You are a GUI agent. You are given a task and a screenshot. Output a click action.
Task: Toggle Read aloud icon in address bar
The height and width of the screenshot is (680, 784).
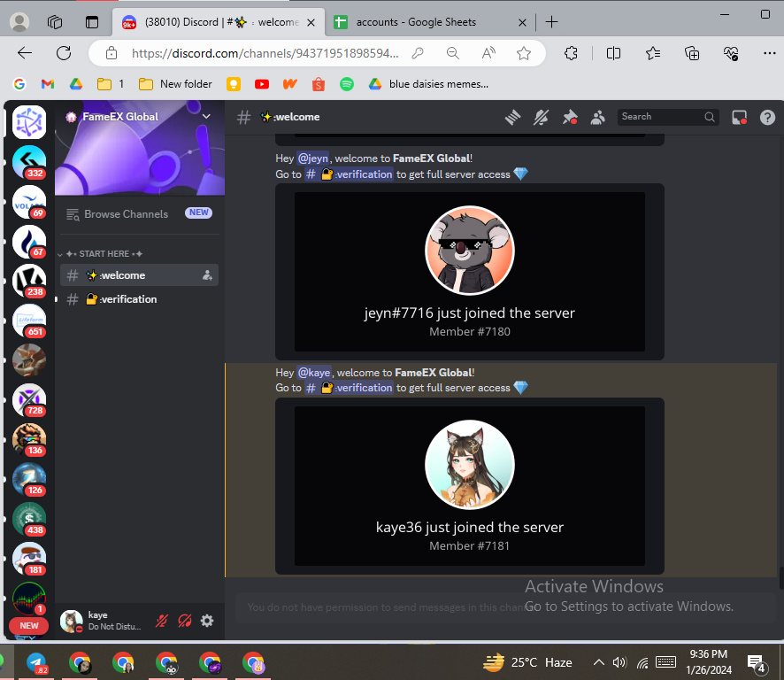[488, 53]
